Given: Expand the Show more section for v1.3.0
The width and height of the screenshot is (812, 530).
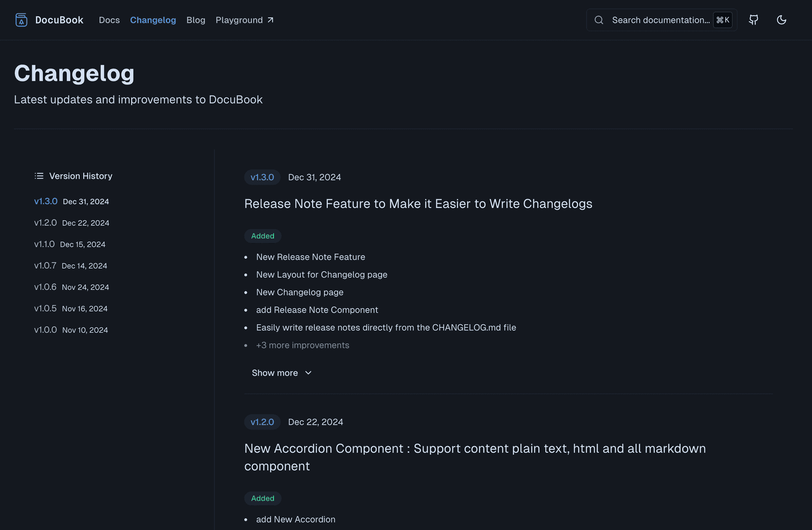Looking at the screenshot, I should pyautogui.click(x=275, y=373).
